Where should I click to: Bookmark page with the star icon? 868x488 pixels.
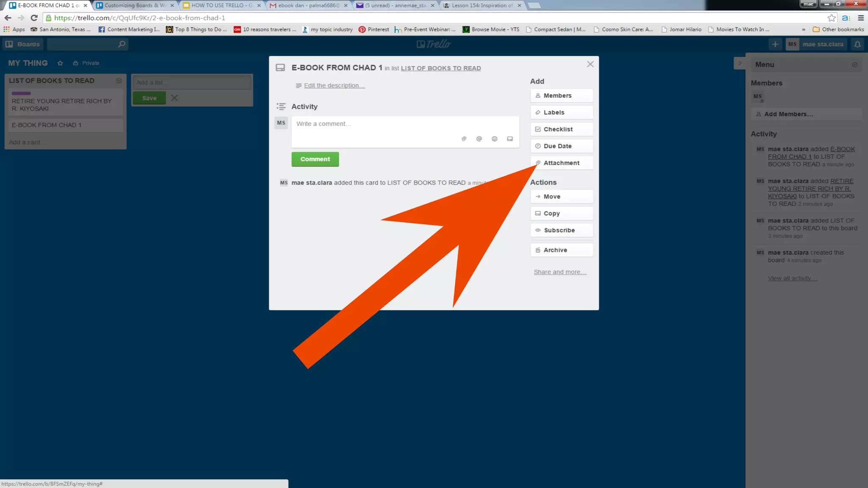[832, 18]
